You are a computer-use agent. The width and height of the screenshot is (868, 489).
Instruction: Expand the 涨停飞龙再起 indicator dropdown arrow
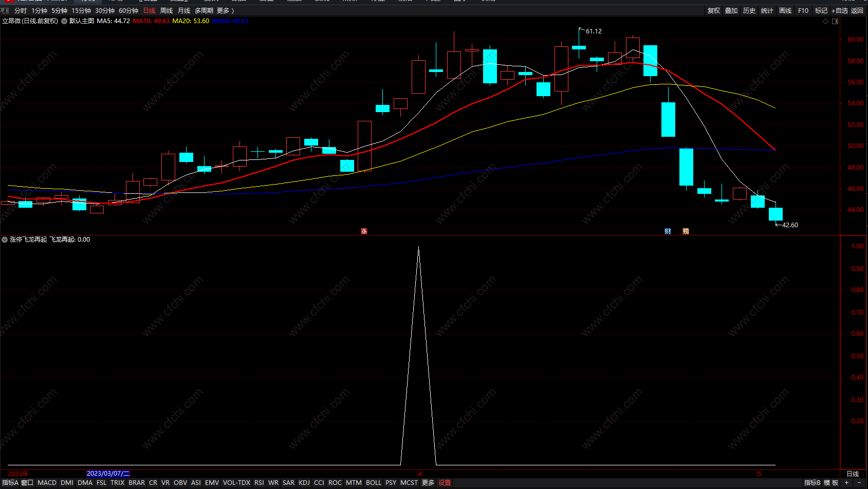pyautogui.click(x=5, y=240)
